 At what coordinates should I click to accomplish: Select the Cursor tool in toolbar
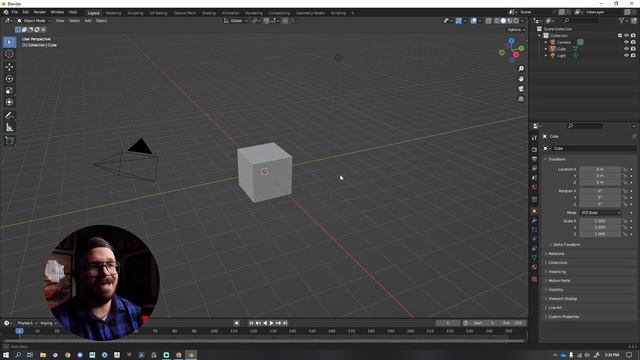point(9,54)
